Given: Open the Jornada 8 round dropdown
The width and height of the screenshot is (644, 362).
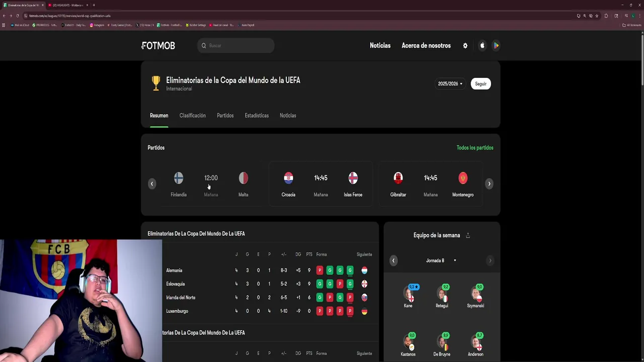Looking at the screenshot, I should click(x=441, y=260).
